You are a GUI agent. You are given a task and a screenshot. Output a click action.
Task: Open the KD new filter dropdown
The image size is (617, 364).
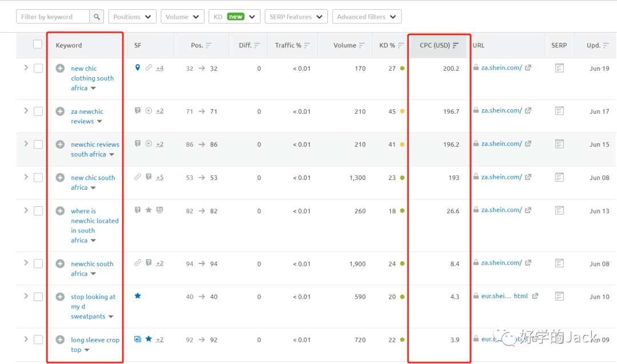pyautogui.click(x=234, y=17)
